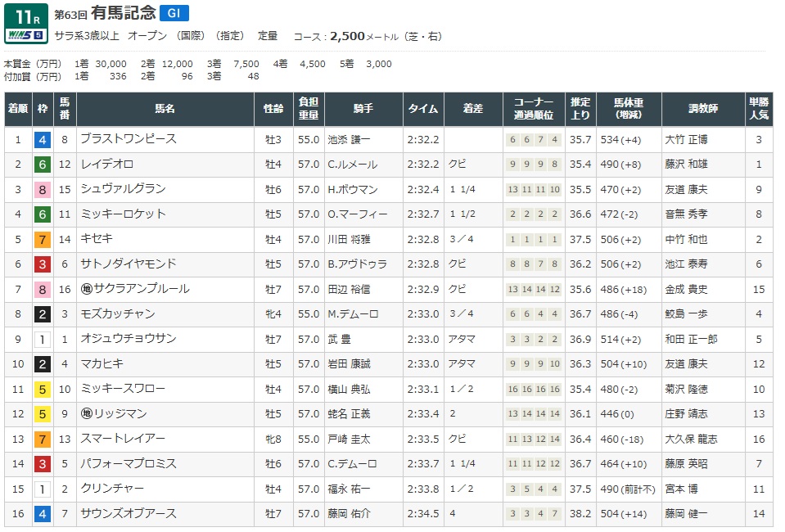Click the red frame 3 box in サトノダイヤモンド row
The width and height of the screenshot is (785, 532).
(41, 264)
